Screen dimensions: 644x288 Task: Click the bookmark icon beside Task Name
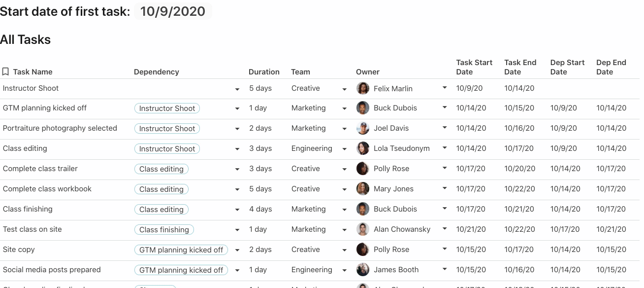pyautogui.click(x=5, y=72)
